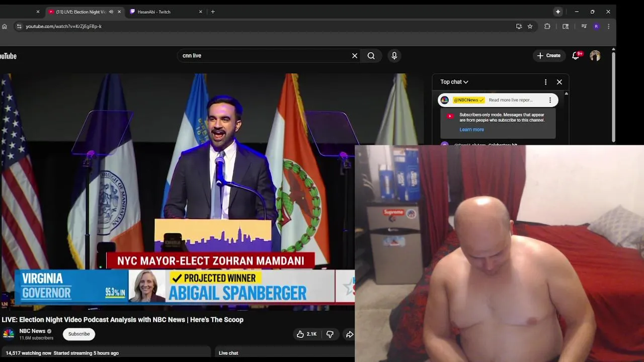
Task: Follow the Learn more link in chat
Action: (471, 130)
